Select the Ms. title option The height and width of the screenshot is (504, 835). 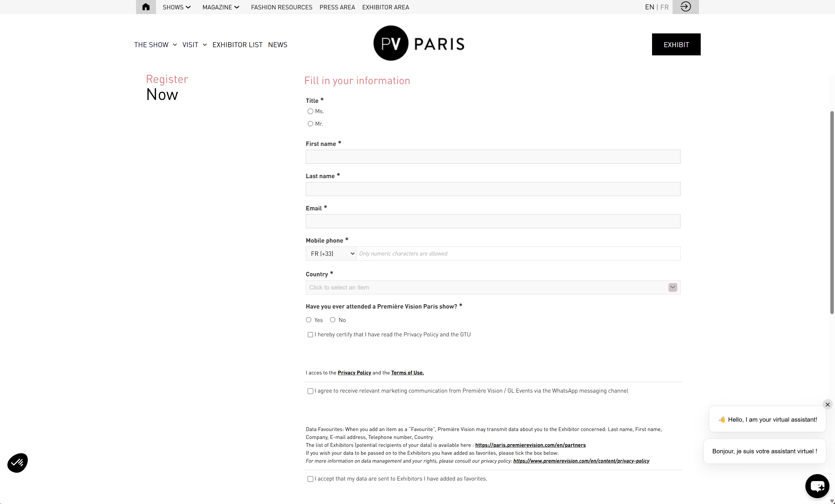[x=310, y=111]
